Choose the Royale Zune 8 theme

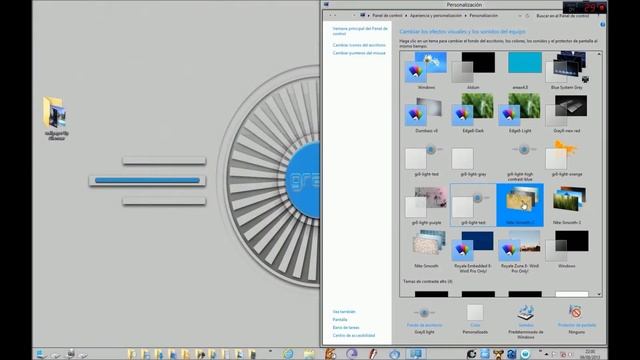point(520,251)
